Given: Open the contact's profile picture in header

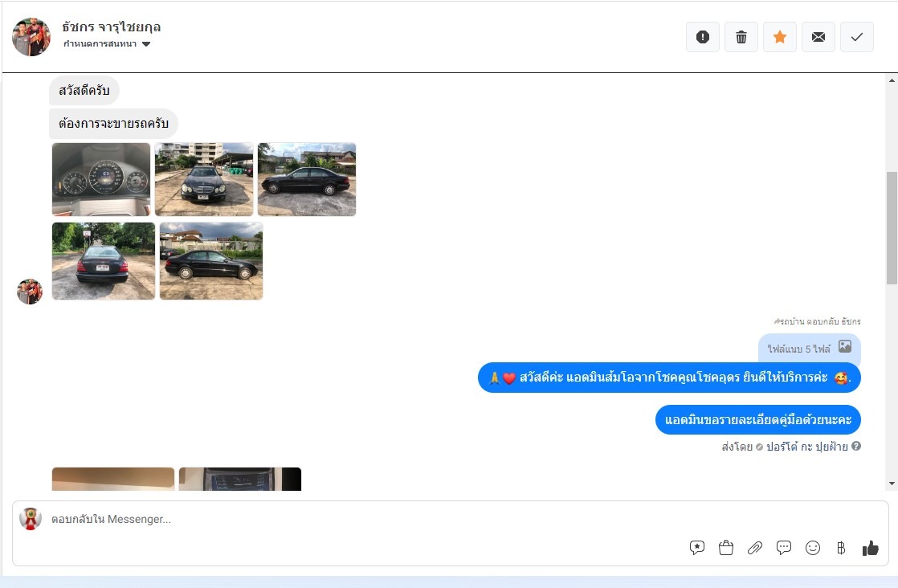Looking at the screenshot, I should pos(31,37).
